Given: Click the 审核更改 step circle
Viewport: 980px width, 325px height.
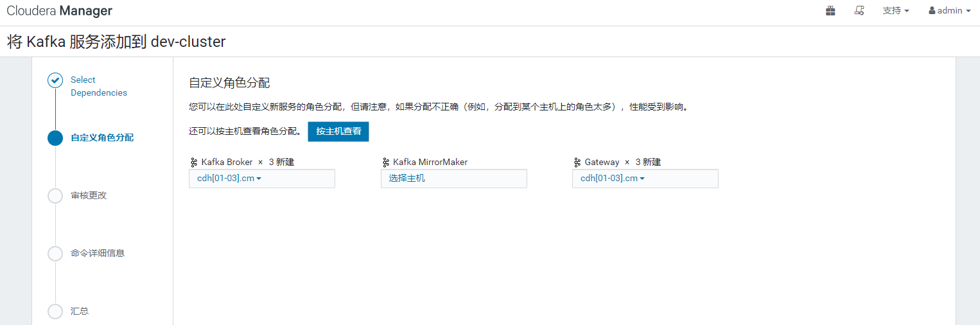Looking at the screenshot, I should pos(55,196).
